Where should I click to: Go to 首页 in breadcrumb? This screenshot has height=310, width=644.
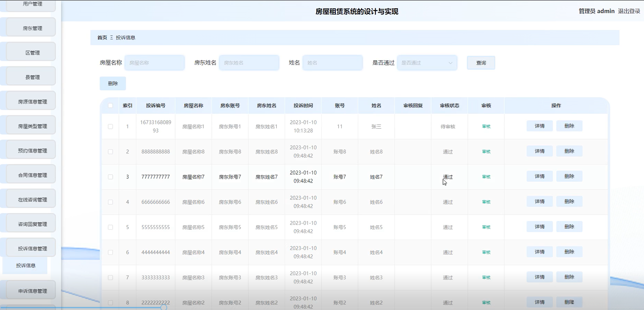[102, 38]
